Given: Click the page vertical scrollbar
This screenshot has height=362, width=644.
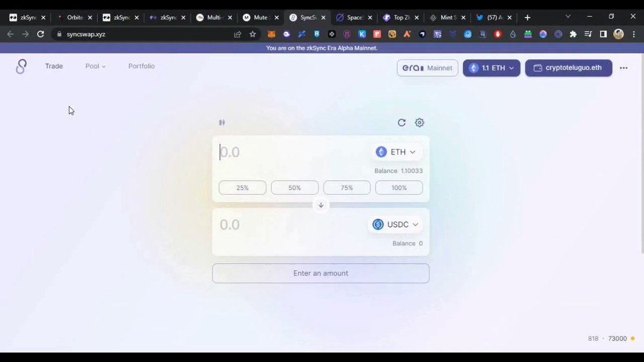Looking at the screenshot, I should point(641,153).
